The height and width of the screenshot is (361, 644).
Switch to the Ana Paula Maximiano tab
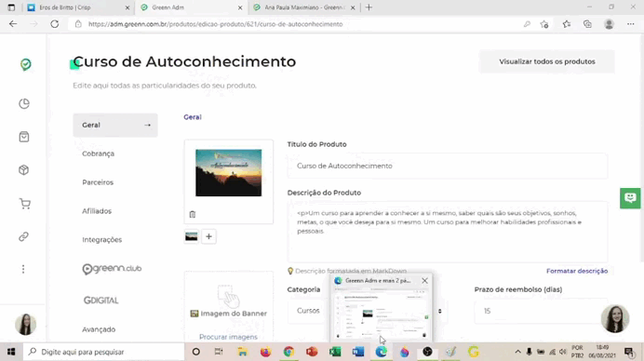tap(303, 7)
